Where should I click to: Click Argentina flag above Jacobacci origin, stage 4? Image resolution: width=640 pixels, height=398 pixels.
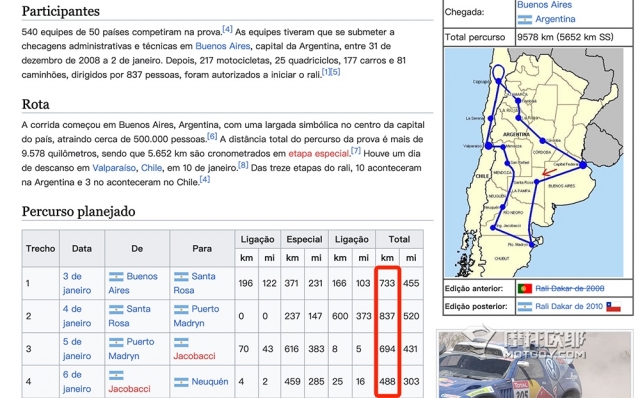(116, 375)
